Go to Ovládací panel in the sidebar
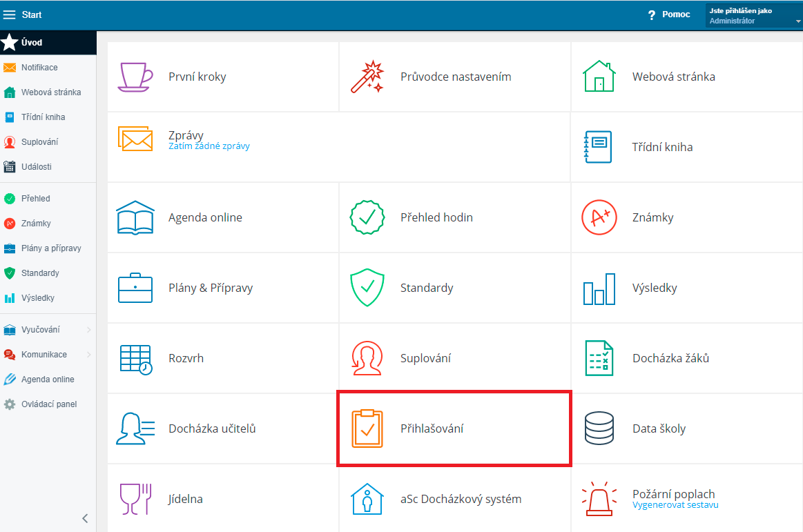Screen dimensions: 803x532 coord(48,404)
